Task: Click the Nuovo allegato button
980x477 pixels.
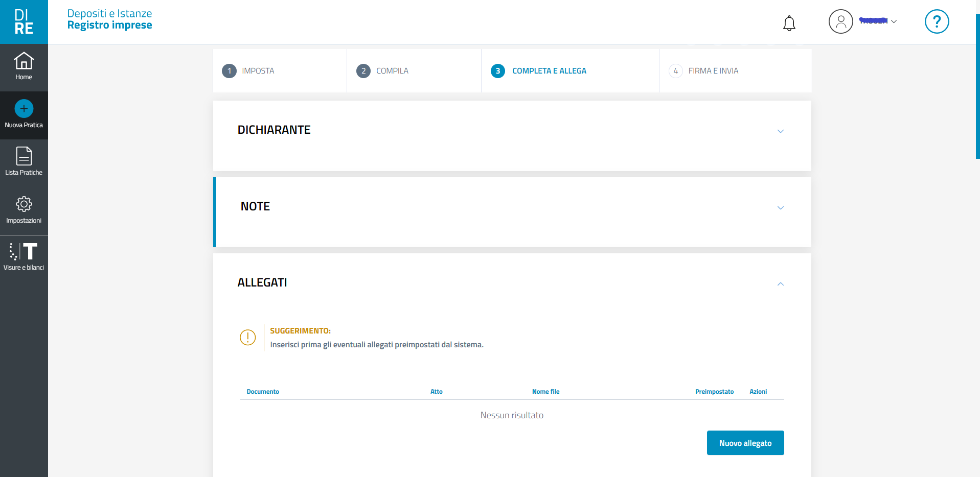Action: pos(745,443)
